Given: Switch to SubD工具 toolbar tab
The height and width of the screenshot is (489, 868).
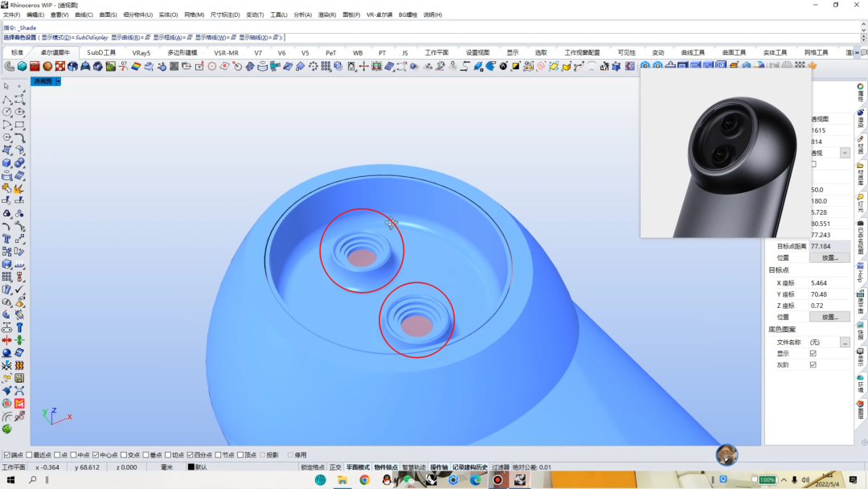Looking at the screenshot, I should 100,52.
